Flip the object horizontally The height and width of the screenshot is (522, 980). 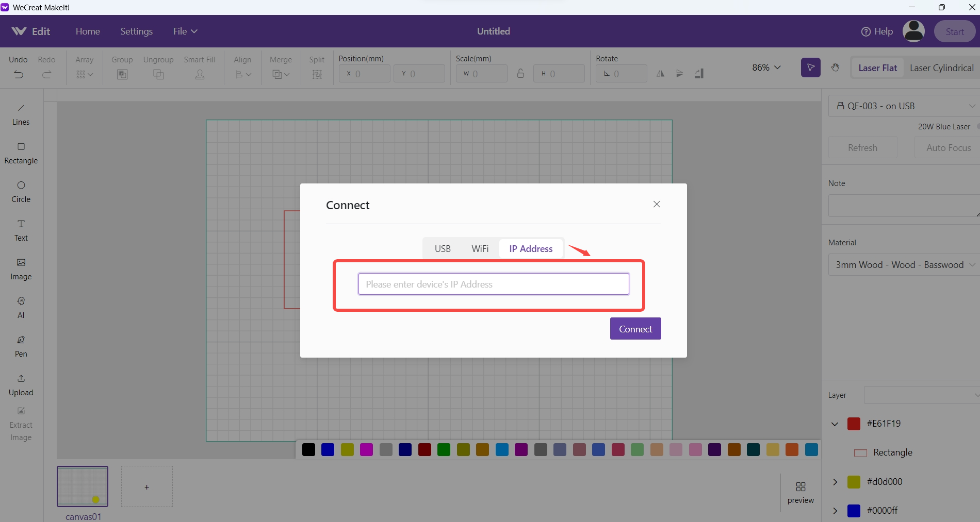click(x=660, y=74)
